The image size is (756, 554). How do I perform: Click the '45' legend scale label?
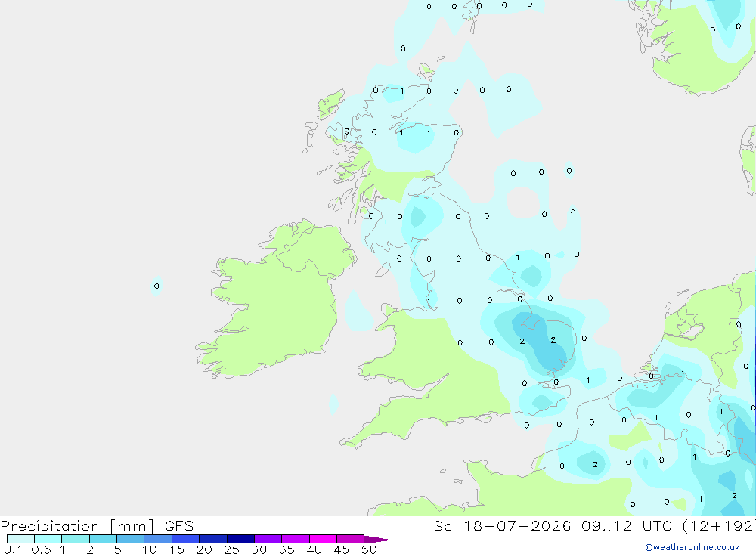(342, 549)
